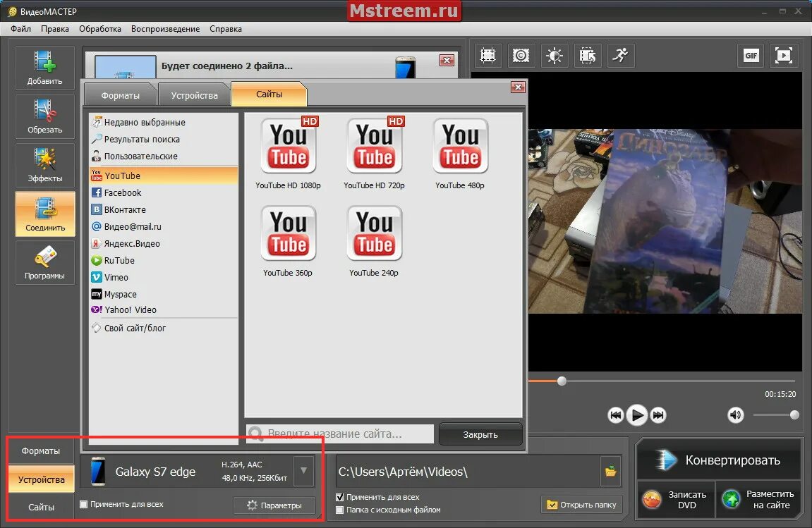812x528 pixels.
Task: Select YouTube 240p preset
Action: click(374, 241)
